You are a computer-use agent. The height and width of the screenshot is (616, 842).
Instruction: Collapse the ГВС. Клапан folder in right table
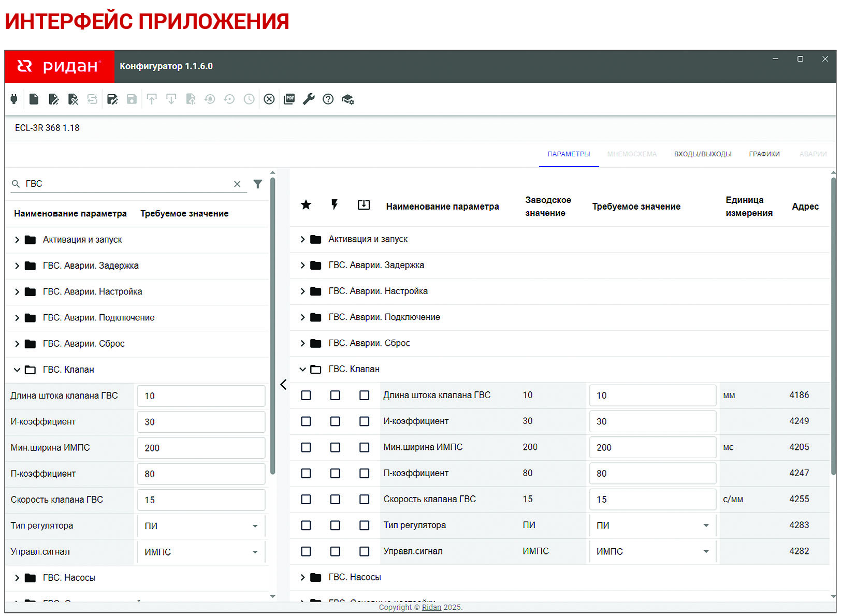click(303, 369)
